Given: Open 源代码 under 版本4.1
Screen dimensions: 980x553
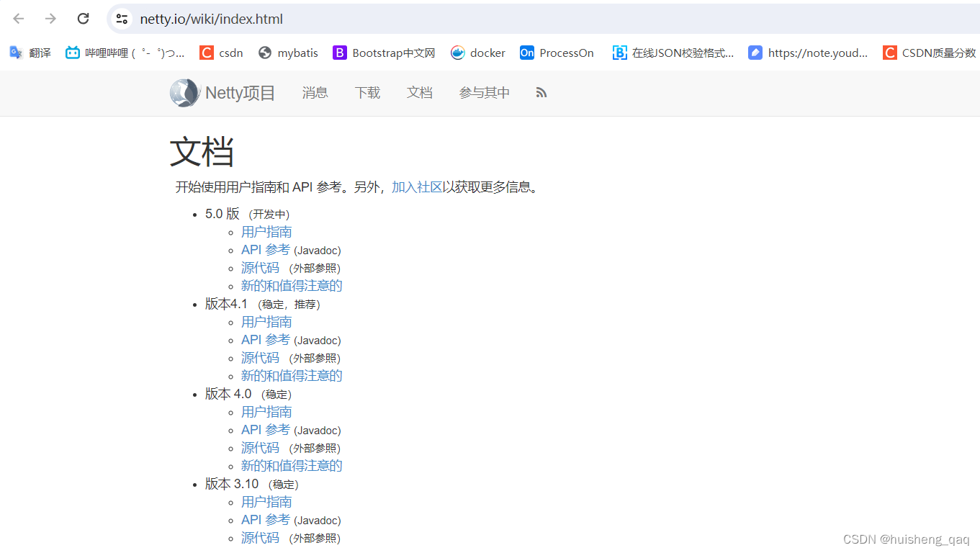Looking at the screenshot, I should [260, 358].
